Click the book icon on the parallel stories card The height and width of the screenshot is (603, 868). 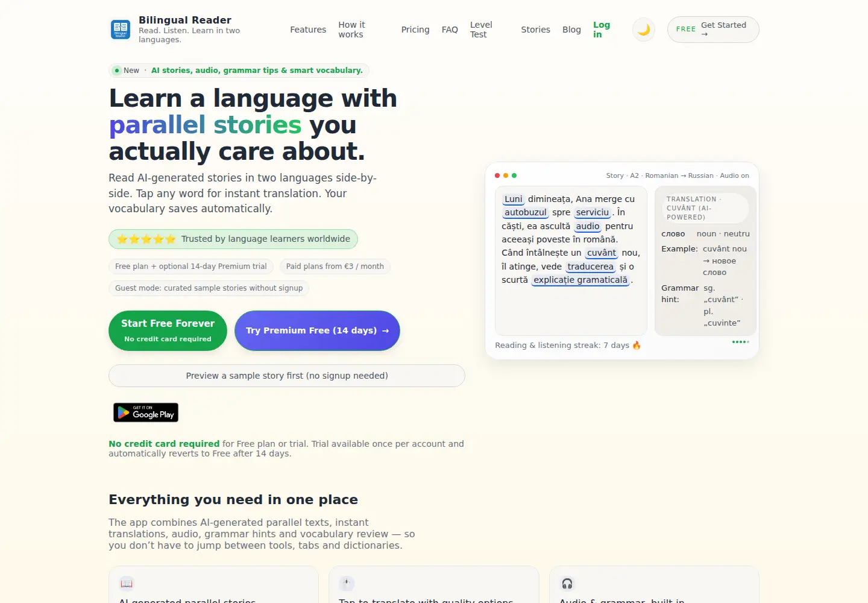pos(127,583)
